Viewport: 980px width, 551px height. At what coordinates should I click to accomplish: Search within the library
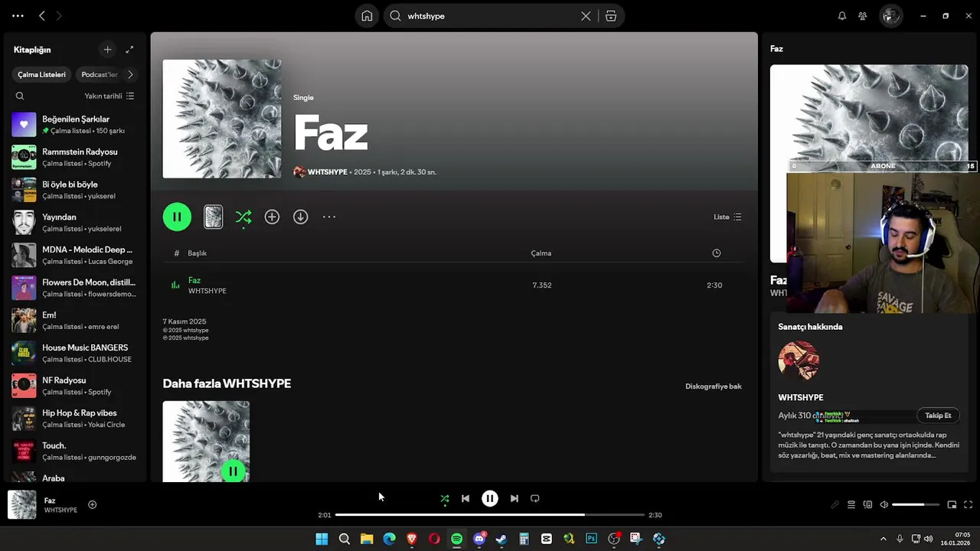pos(20,96)
